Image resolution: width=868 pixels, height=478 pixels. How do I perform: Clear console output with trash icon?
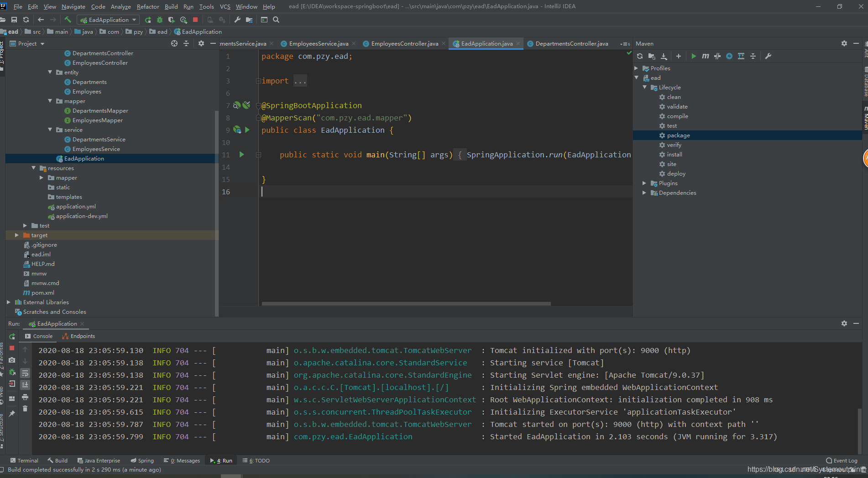[25, 409]
